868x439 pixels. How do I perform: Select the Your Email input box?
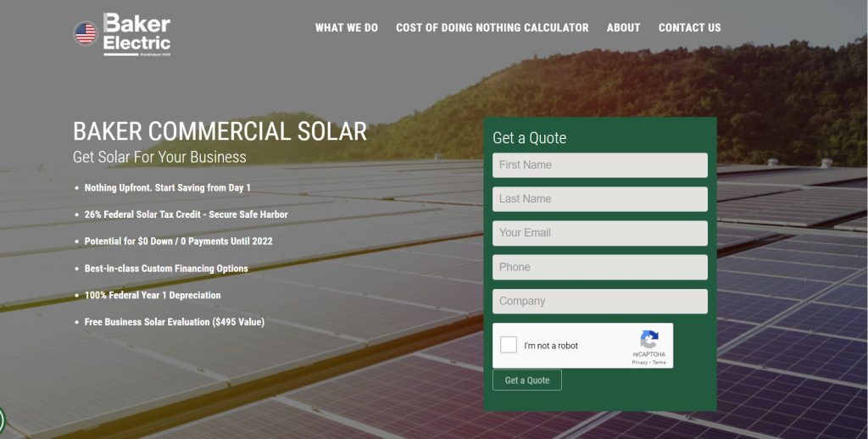599,233
